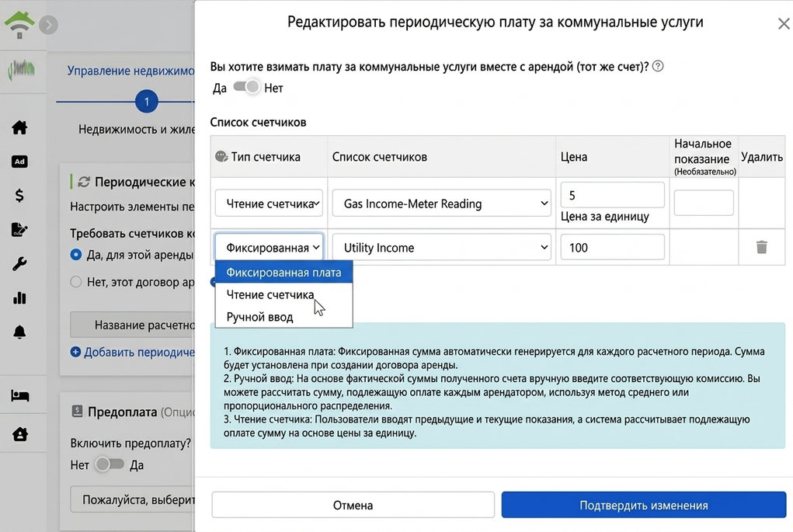Delete the Utility Income row with trash icon
Viewport: 793px width, 532px height.
coord(762,247)
